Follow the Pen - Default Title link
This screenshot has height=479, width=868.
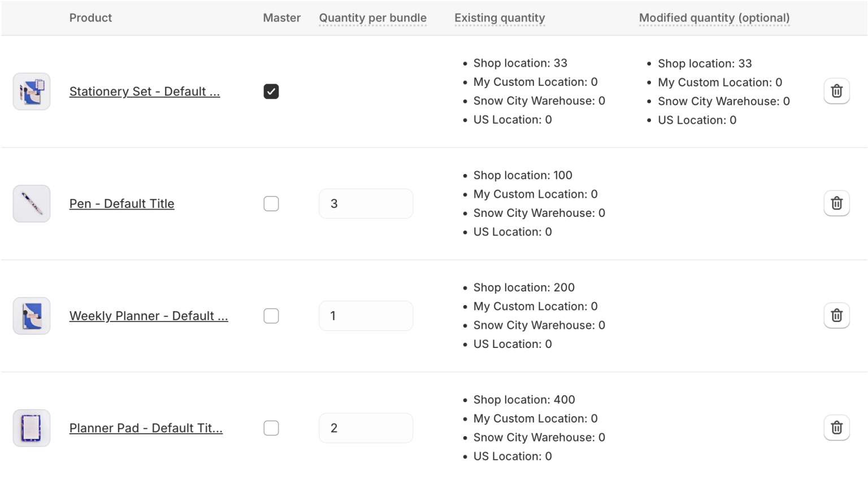point(121,203)
